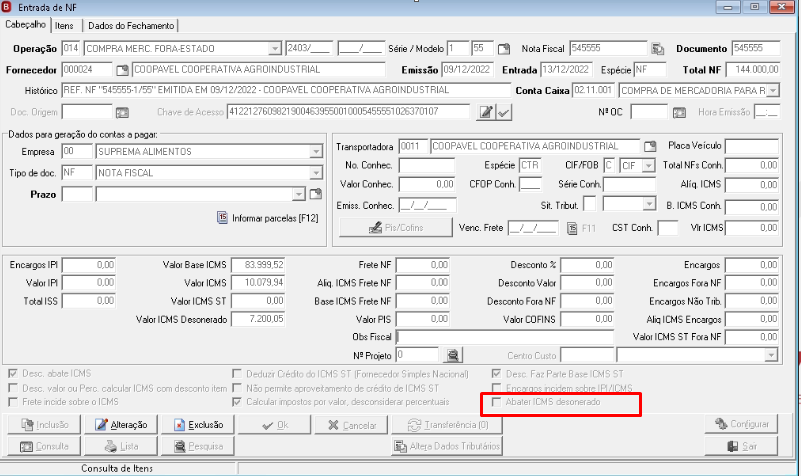Click the Exclusão button
801x476 pixels.
198,424
